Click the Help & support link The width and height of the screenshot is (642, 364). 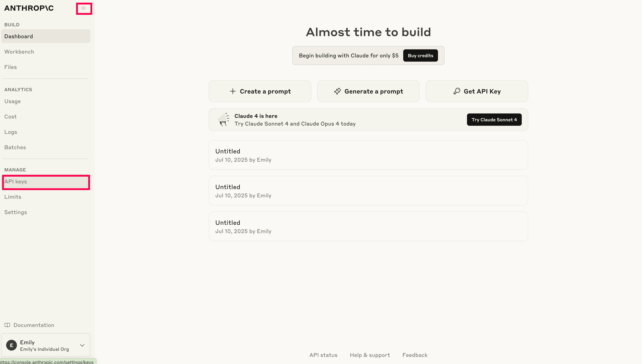tap(370, 355)
